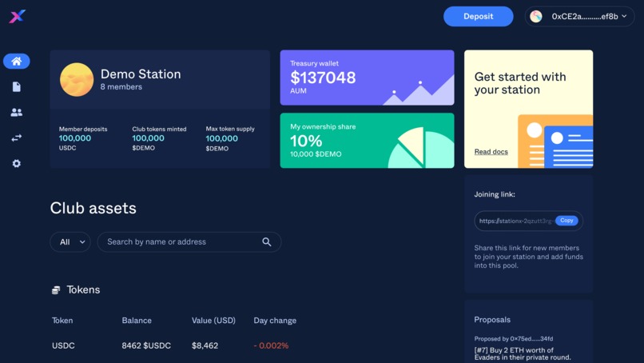
Task: Click the Day change column header
Action: 275,321
